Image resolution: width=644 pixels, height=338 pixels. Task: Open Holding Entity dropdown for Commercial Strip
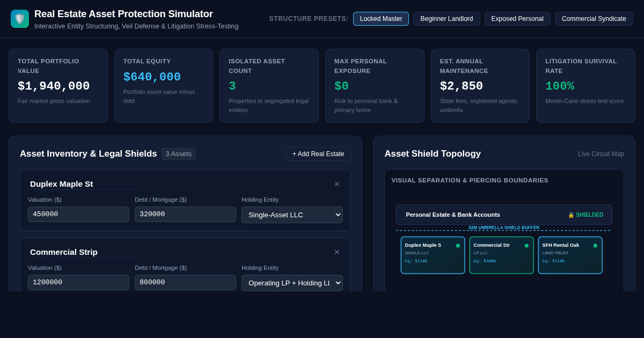(292, 283)
